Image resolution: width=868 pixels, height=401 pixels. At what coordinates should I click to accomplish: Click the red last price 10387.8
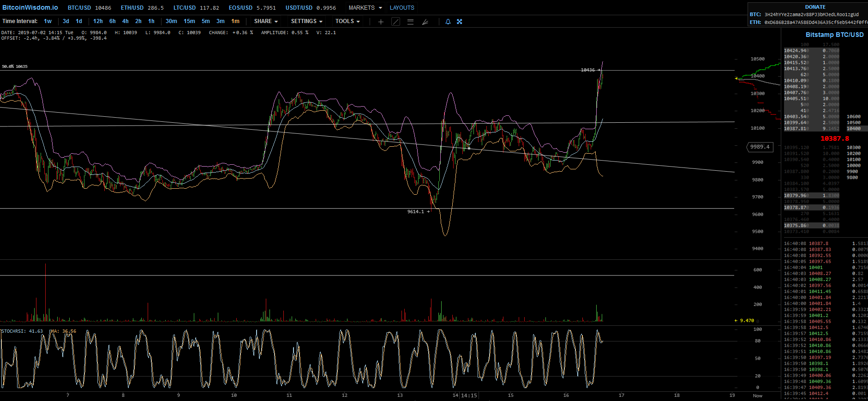click(834, 138)
